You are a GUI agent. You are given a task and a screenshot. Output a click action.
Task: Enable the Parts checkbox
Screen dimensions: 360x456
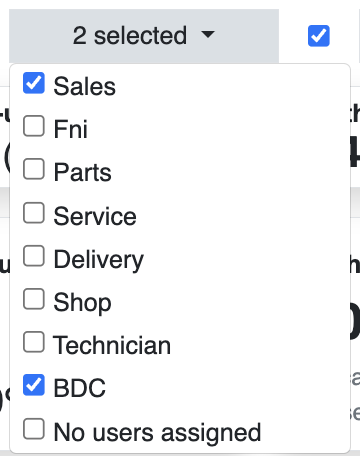(34, 169)
